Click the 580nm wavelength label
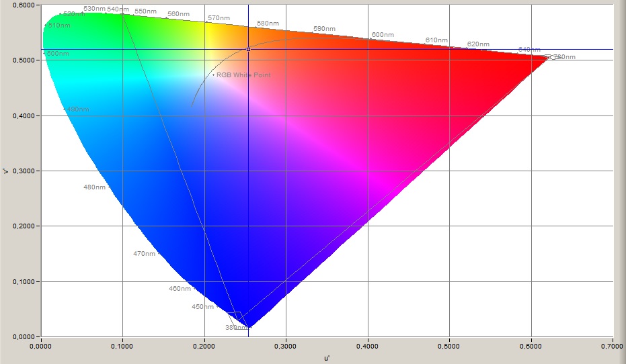Image resolution: width=626 pixels, height=364 pixels. pos(268,24)
